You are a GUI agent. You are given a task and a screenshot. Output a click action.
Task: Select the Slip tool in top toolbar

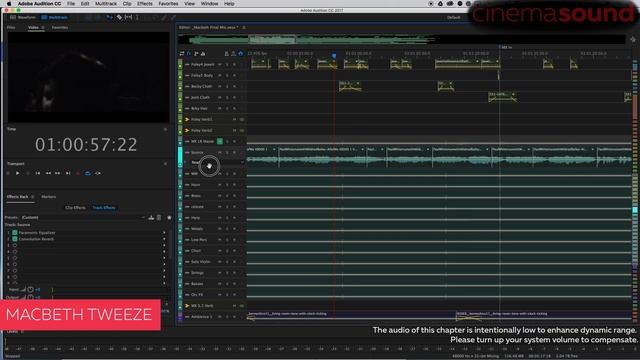128,18
